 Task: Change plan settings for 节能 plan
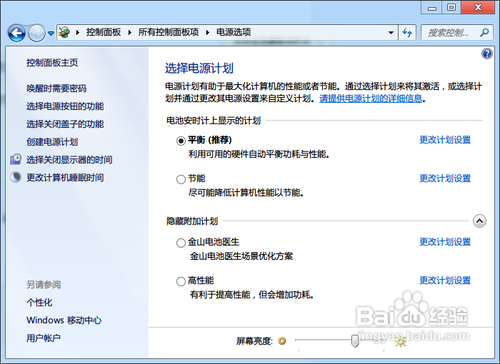pyautogui.click(x=445, y=178)
